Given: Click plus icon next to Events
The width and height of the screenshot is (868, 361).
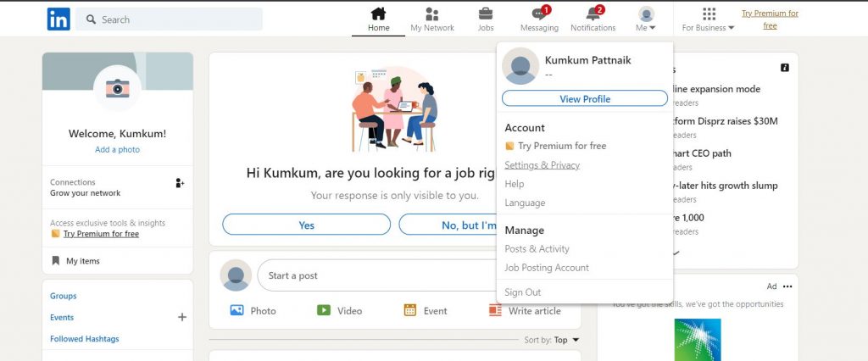Looking at the screenshot, I should [x=181, y=317].
